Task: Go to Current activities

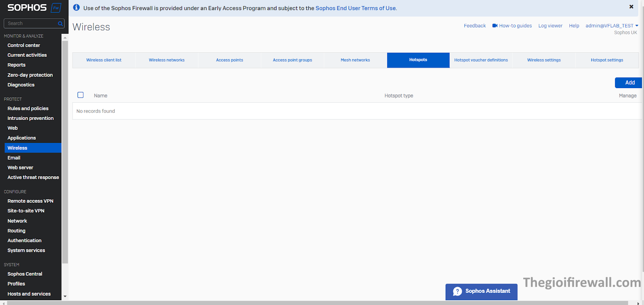Action: (x=27, y=55)
